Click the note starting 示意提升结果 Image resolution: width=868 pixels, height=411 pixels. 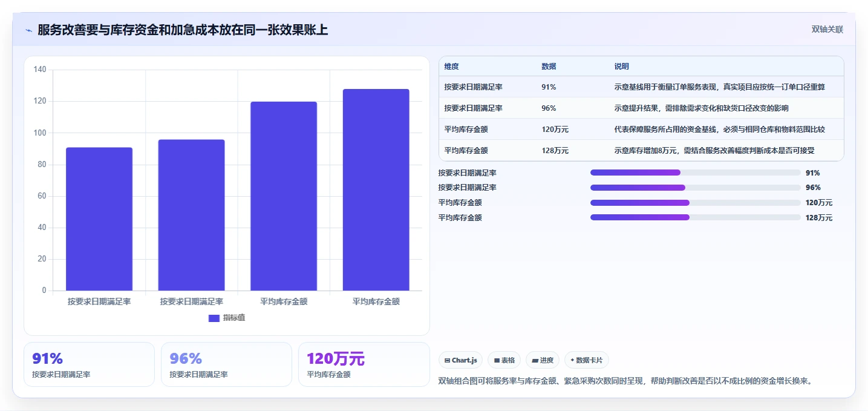(701, 108)
